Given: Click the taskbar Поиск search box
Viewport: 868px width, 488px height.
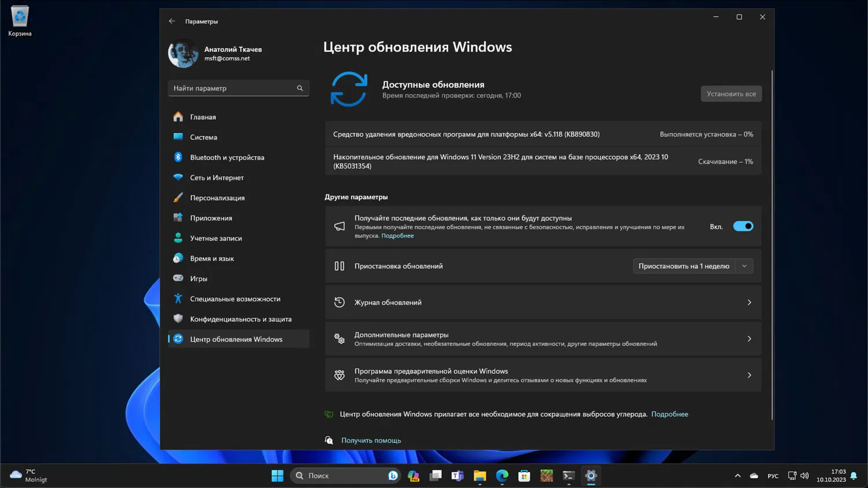Looking at the screenshot, I should 345,476.
